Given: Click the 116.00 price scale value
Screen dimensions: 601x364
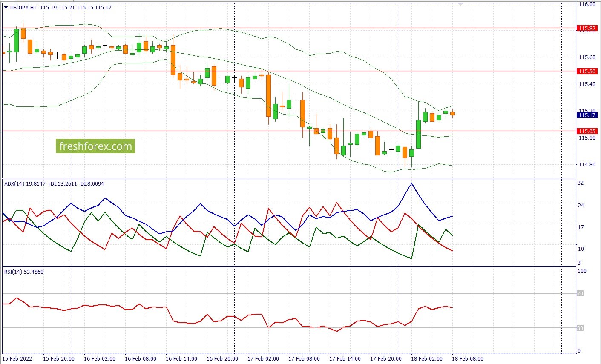Looking at the screenshot, I should point(587,4).
